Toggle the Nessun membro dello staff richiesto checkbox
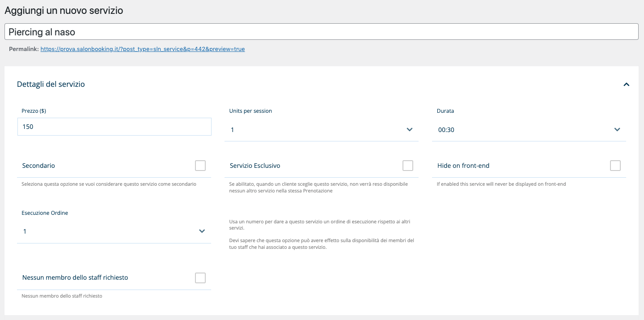The height and width of the screenshot is (320, 644). pyautogui.click(x=200, y=278)
